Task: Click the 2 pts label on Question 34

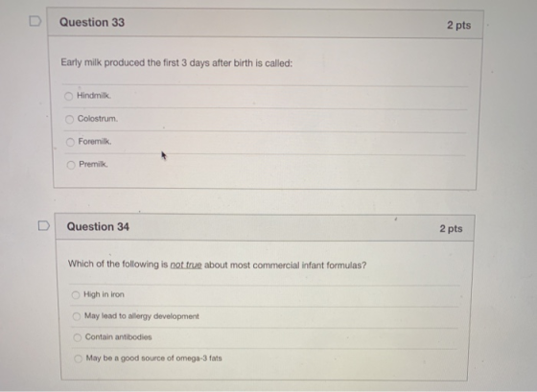Action: coord(451,229)
